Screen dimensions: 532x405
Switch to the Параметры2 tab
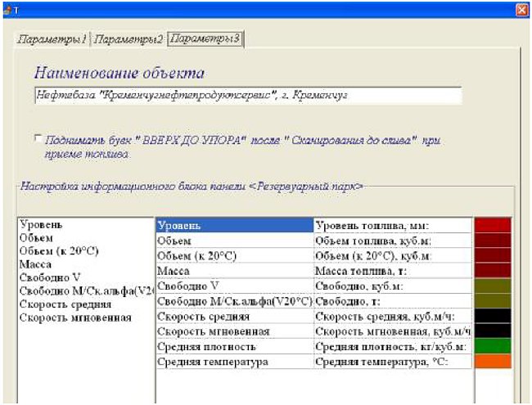click(128, 39)
